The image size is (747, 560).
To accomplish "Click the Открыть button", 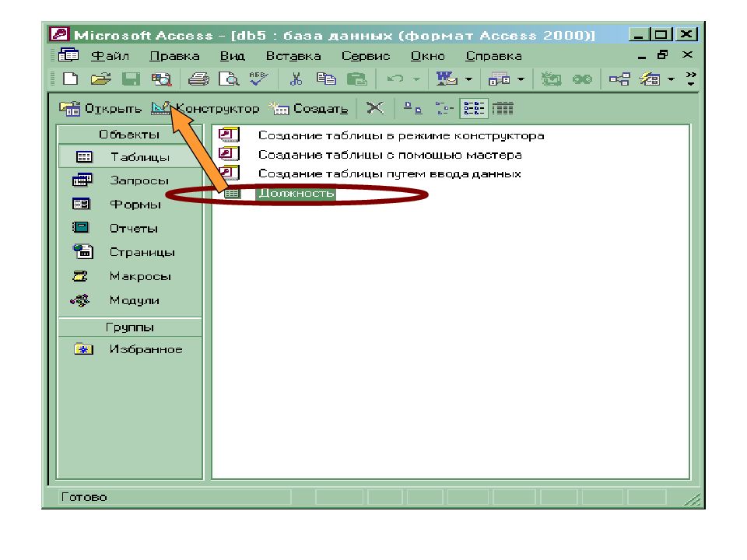I will pyautogui.click(x=100, y=109).
